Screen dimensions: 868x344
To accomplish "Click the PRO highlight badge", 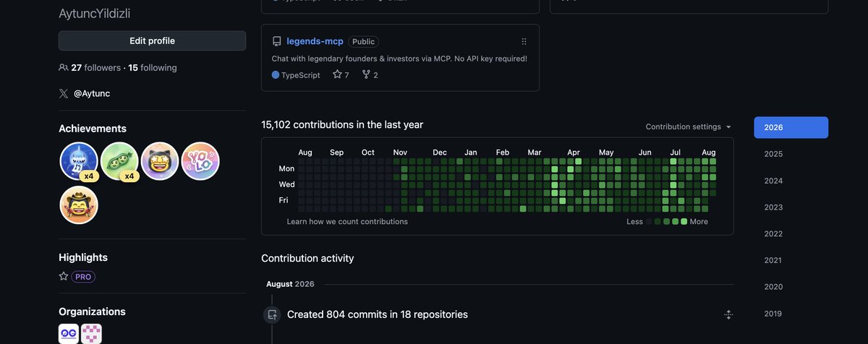I will tap(83, 277).
